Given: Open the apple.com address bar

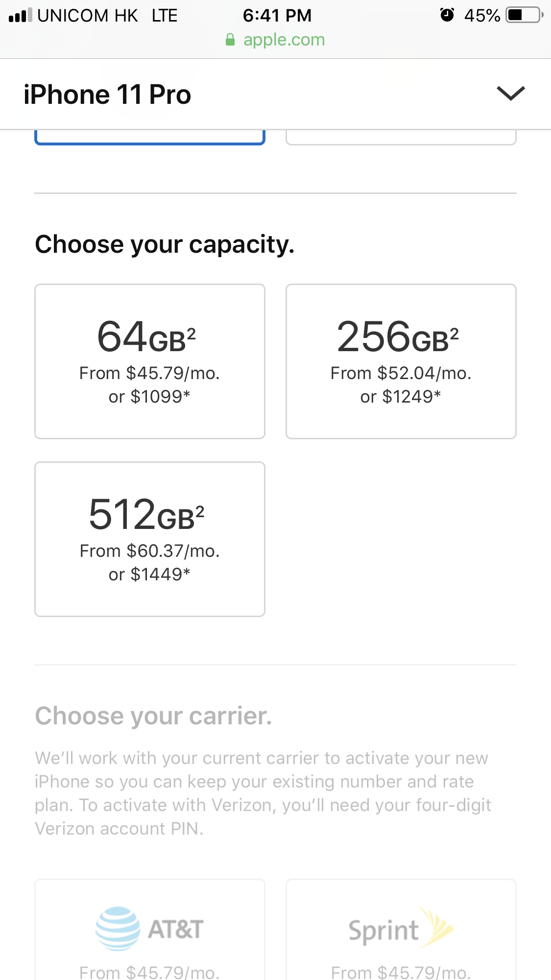Looking at the screenshot, I should (x=284, y=40).
